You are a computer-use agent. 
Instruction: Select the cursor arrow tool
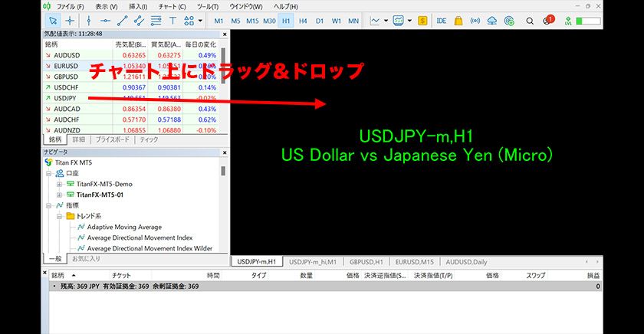point(53,21)
